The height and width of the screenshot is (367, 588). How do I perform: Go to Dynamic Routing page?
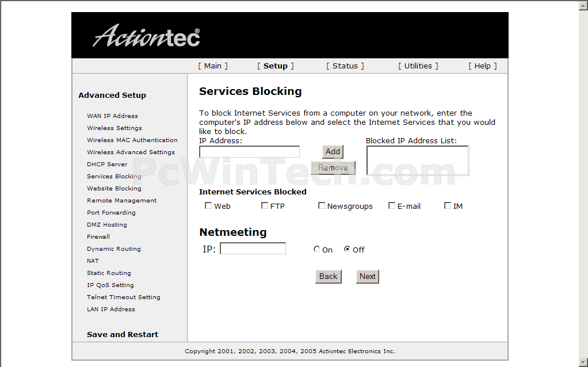(114, 249)
